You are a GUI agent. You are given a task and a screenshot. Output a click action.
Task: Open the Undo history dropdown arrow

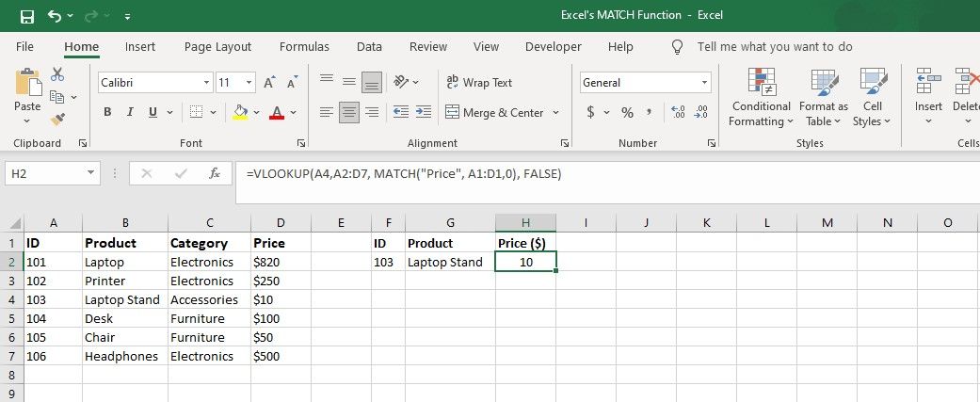coord(70,16)
